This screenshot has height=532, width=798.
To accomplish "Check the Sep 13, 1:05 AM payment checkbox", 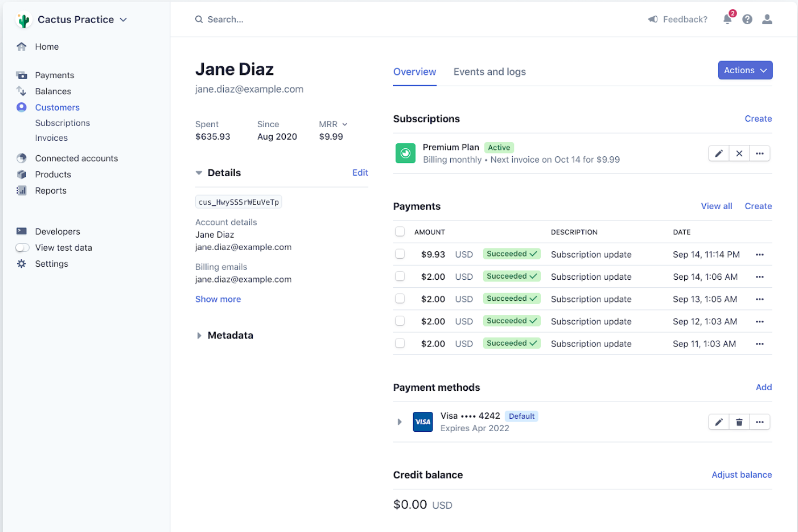I will click(400, 299).
